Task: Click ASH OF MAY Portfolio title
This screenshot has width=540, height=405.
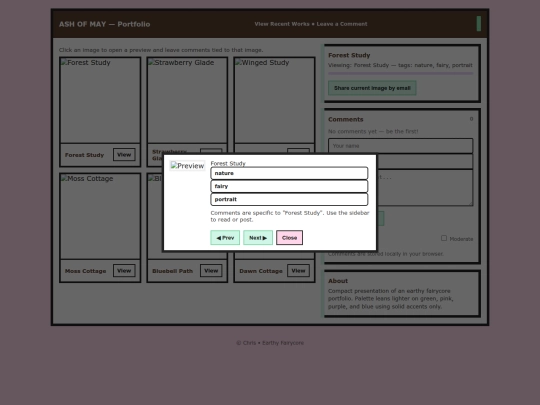Action: click(104, 24)
